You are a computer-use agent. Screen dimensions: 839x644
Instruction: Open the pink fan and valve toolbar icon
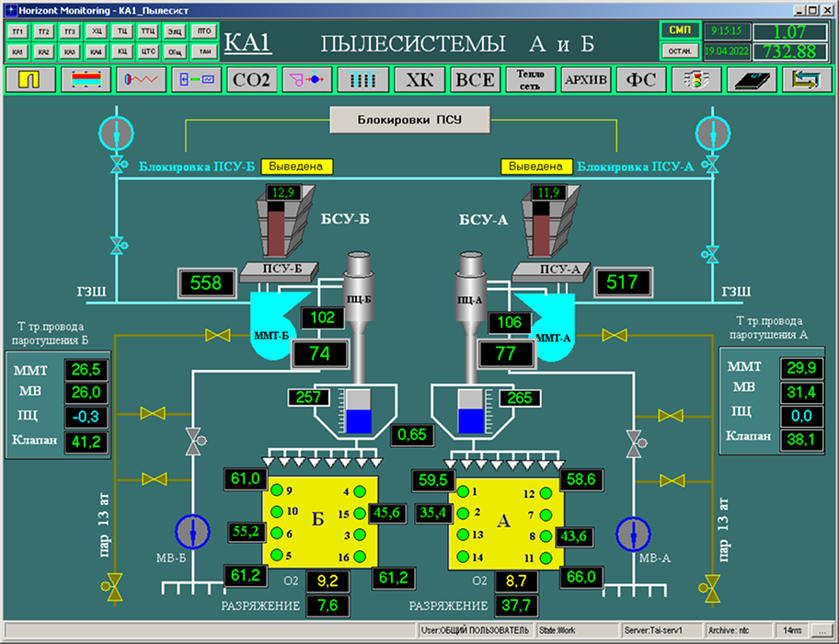306,80
